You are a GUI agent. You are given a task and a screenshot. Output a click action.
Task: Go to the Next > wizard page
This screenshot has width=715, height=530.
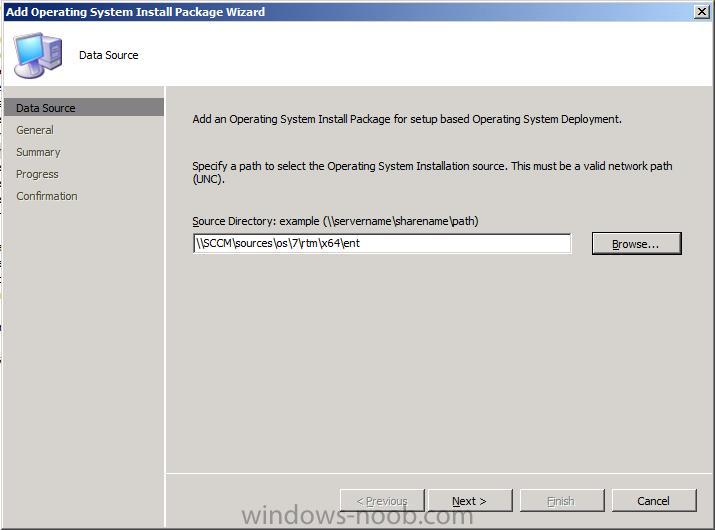click(x=470, y=501)
